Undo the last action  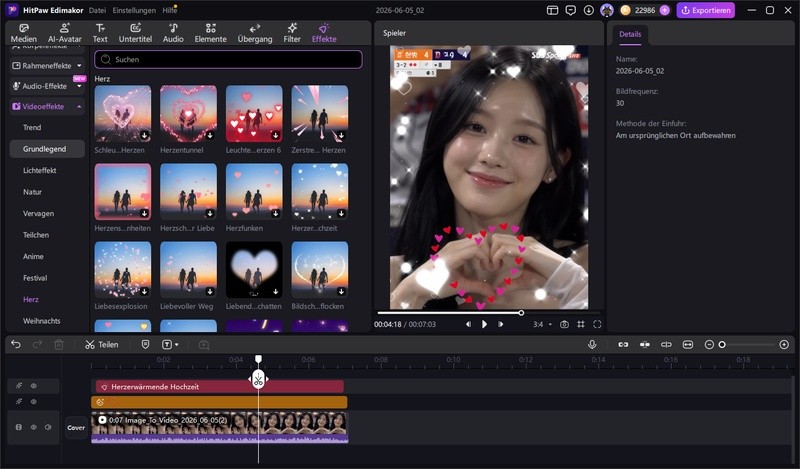click(16, 344)
